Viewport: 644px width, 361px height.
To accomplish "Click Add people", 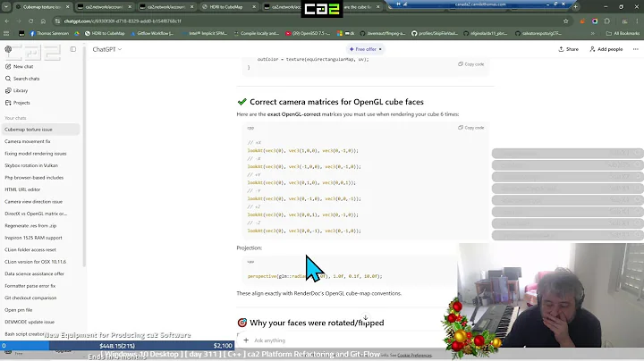I will coord(606,49).
